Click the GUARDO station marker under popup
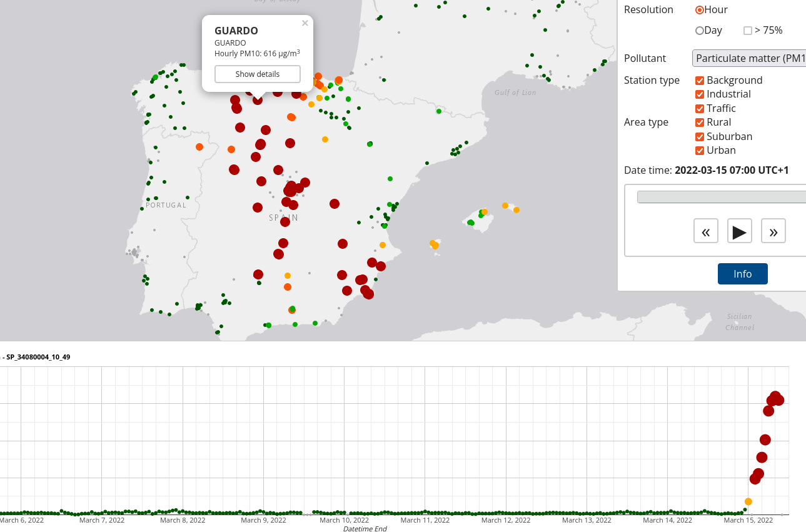Image resolution: width=806 pixels, height=532 pixels. pyautogui.click(x=258, y=99)
